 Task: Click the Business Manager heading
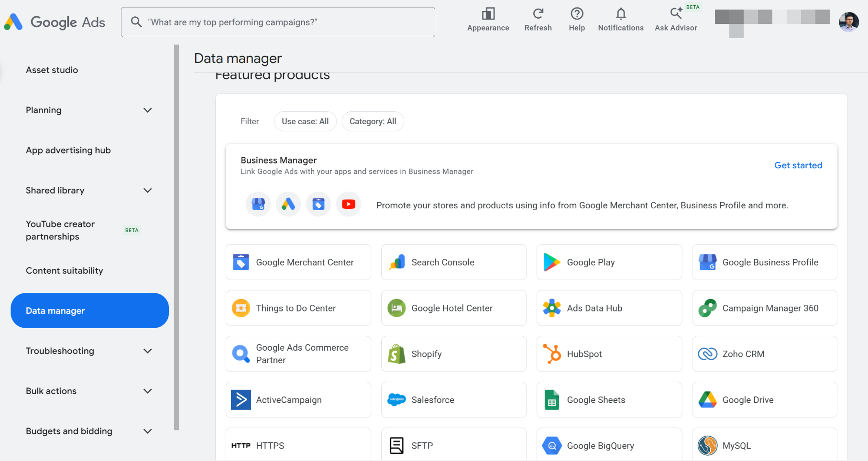[278, 160]
